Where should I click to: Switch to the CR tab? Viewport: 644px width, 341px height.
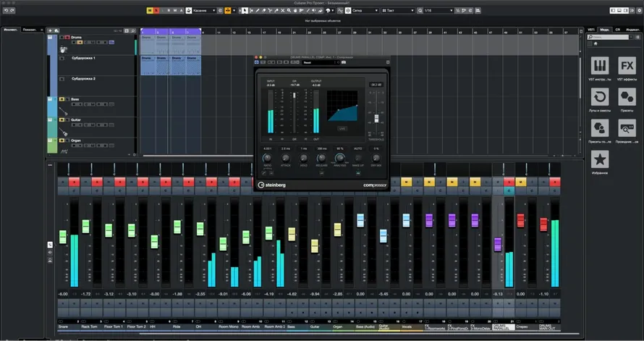(617, 30)
